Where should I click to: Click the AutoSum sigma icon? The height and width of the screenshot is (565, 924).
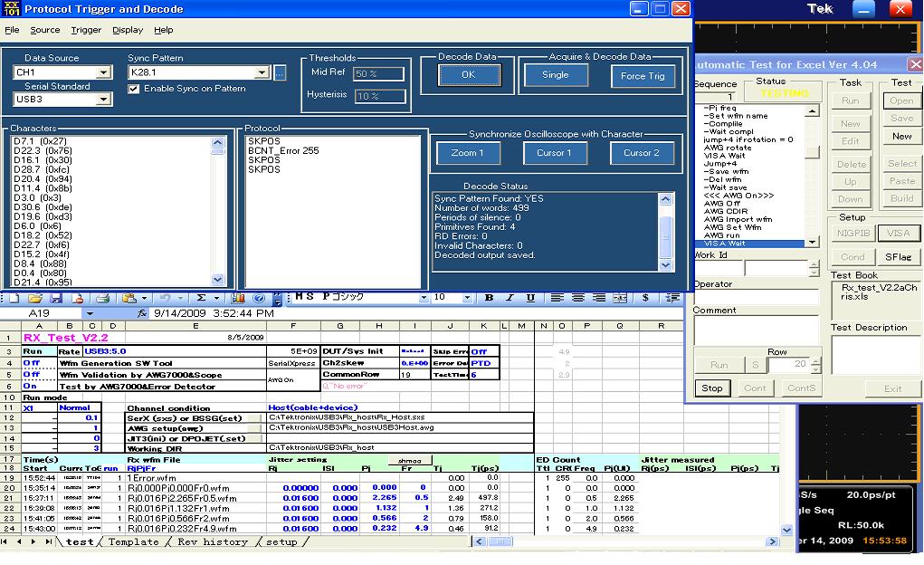click(201, 299)
